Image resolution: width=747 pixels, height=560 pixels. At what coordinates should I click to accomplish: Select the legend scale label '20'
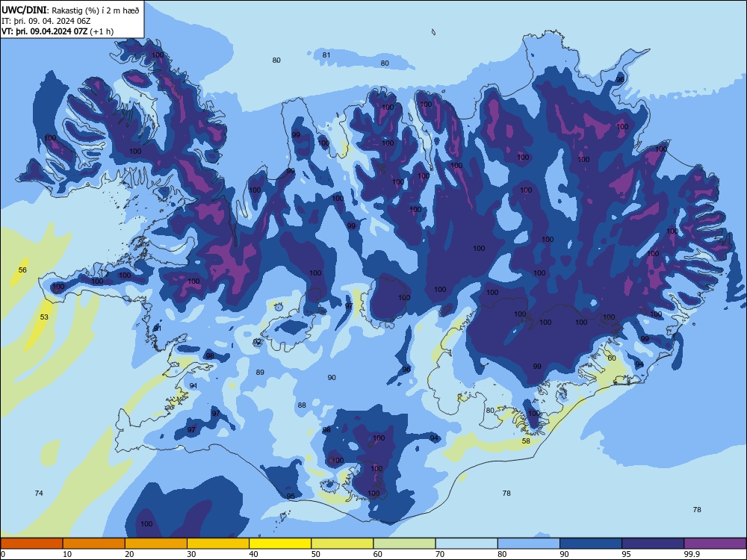(x=129, y=554)
